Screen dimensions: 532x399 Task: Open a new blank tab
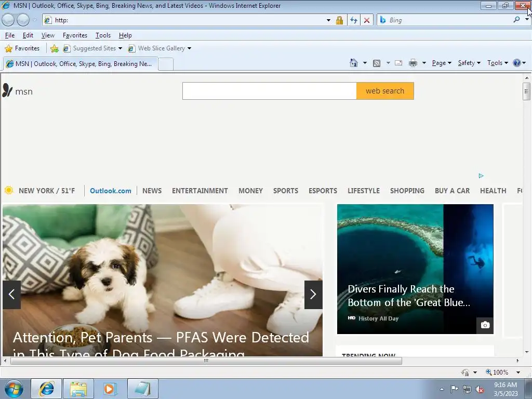166,64
